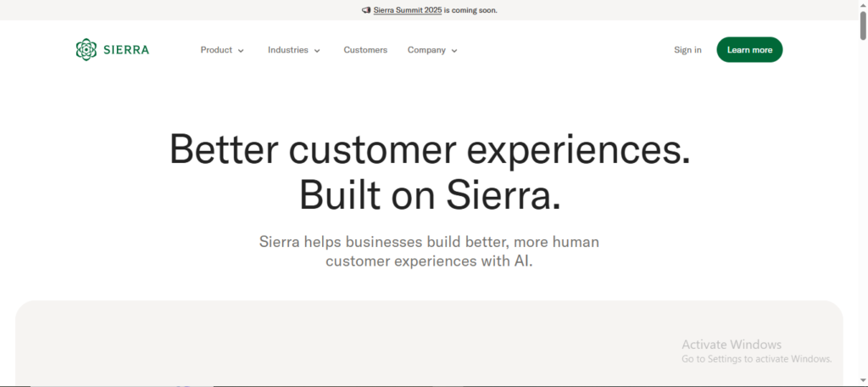The height and width of the screenshot is (387, 868).
Task: Click the vertical scrollbar thumb
Action: click(x=862, y=25)
